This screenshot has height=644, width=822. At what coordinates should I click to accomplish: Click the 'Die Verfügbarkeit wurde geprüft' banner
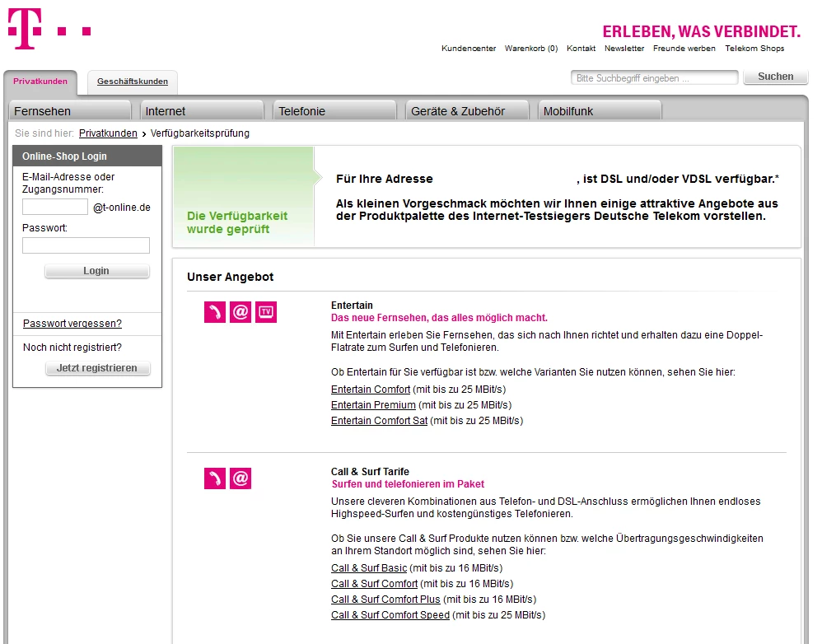(x=244, y=196)
